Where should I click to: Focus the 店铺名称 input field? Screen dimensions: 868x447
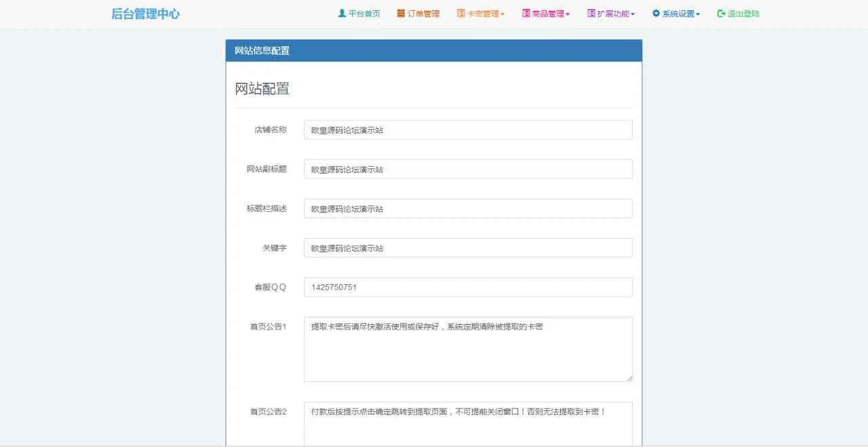click(468, 130)
